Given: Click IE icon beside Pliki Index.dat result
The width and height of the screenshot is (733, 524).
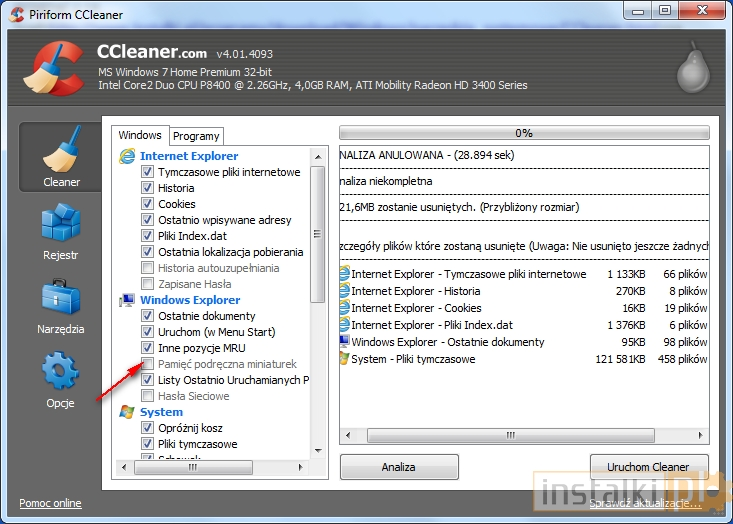Looking at the screenshot, I should click(345, 324).
